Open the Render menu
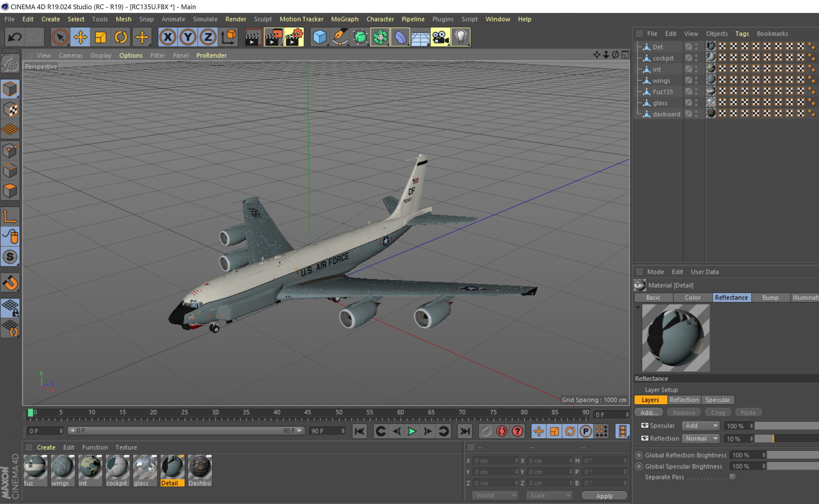 click(235, 19)
